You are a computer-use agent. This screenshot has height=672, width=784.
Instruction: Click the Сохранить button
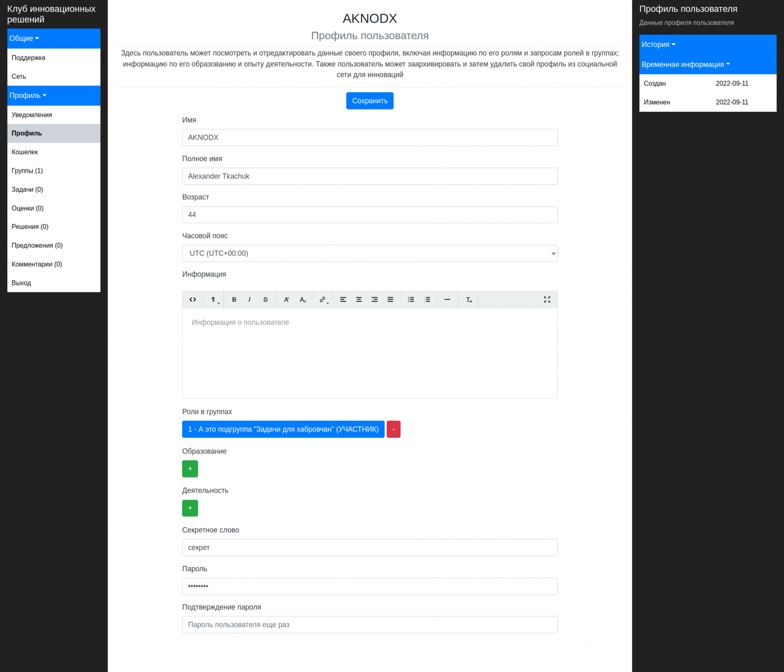tap(370, 101)
